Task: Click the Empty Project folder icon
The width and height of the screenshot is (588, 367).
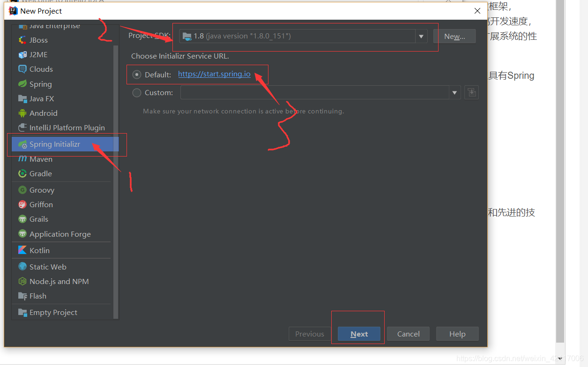Action: [22, 312]
